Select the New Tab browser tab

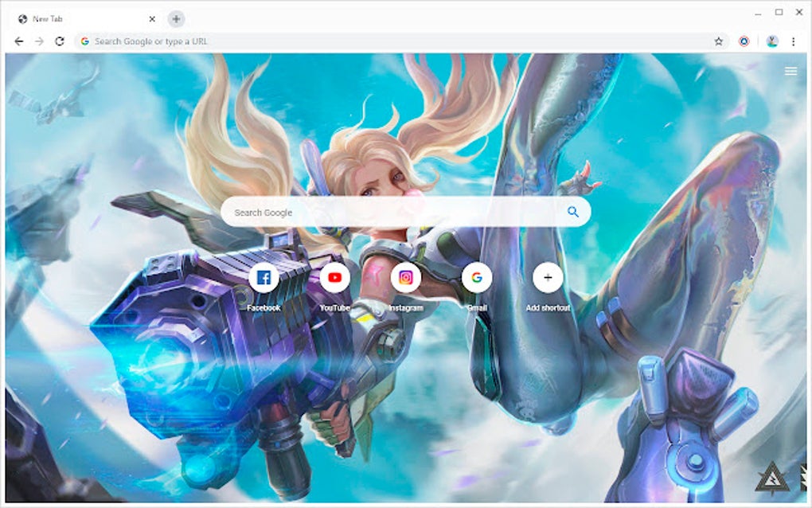[85, 19]
